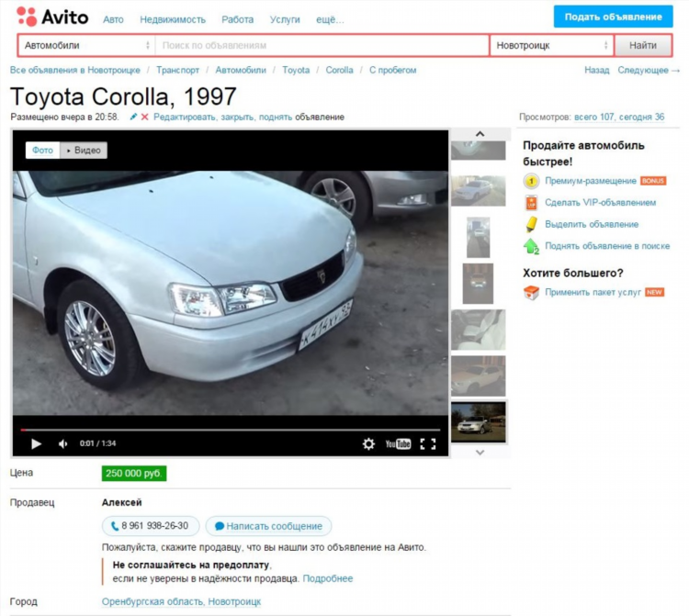The width and height of the screenshot is (689, 616).
Task: Enter fullscreen video mode
Action: 427,444
